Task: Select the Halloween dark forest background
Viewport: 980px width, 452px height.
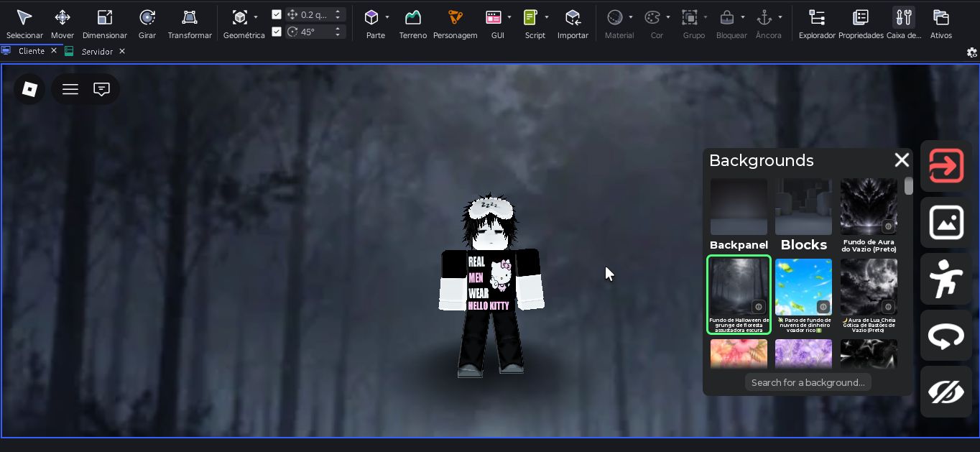Action: pyautogui.click(x=739, y=295)
